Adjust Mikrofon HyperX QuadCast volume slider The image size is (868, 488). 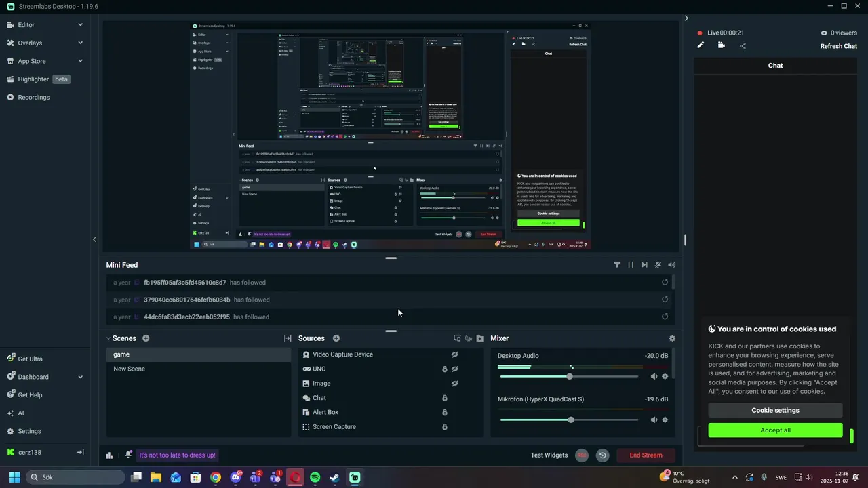(570, 420)
